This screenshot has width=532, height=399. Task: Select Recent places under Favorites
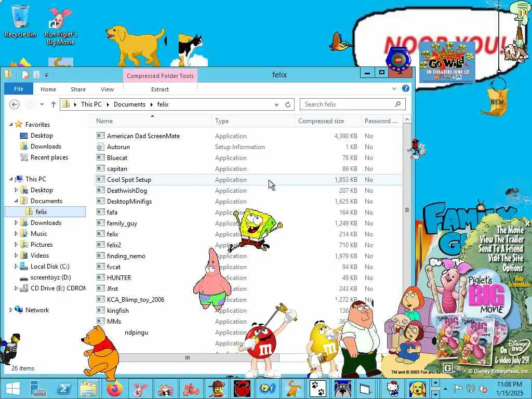coord(49,157)
